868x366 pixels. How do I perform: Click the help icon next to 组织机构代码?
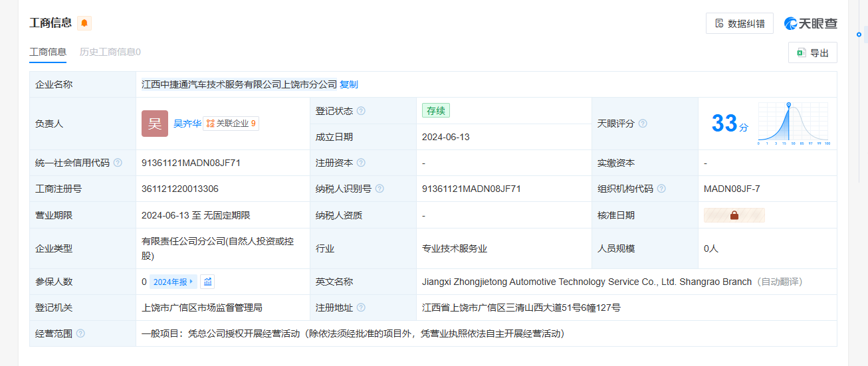pyautogui.click(x=661, y=189)
